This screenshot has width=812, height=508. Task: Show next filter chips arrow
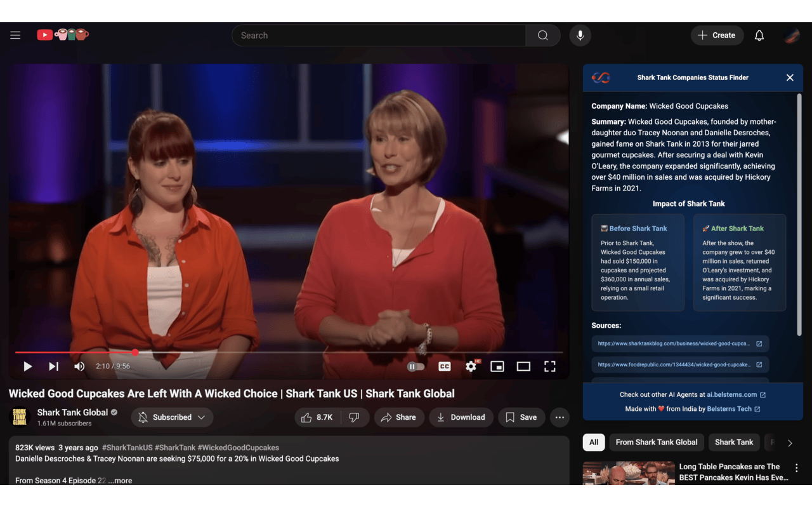pos(790,443)
